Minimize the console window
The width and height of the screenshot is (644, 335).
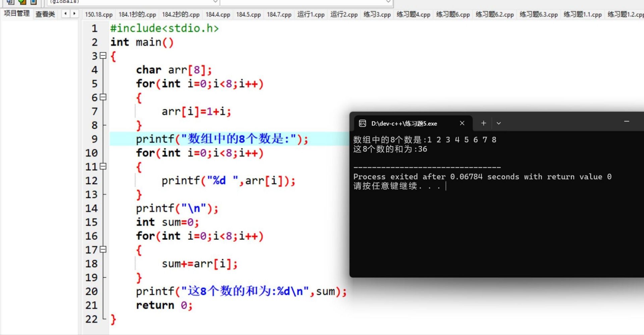627,121
